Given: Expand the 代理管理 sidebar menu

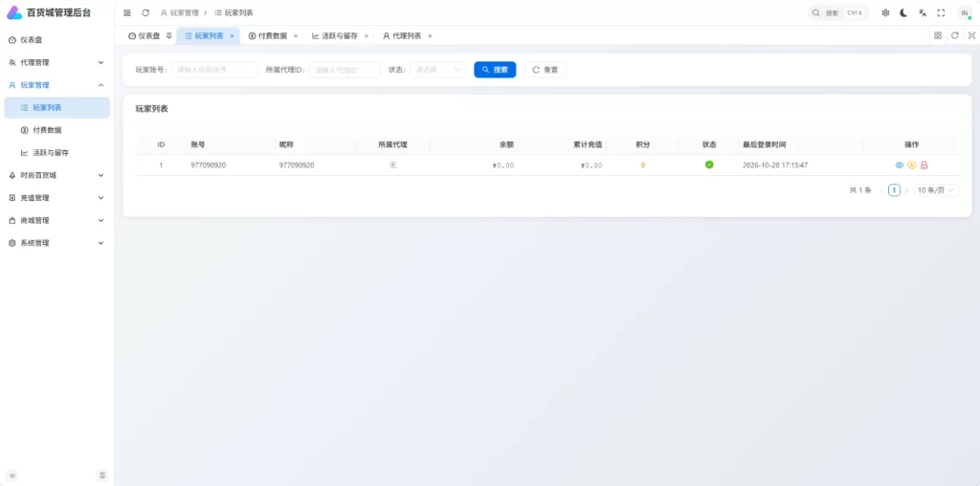Looking at the screenshot, I should (57, 62).
